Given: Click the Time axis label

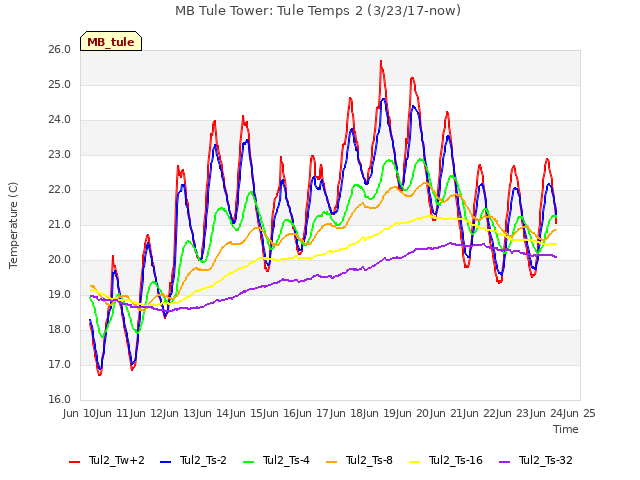Looking at the screenshot, I should (x=566, y=429).
